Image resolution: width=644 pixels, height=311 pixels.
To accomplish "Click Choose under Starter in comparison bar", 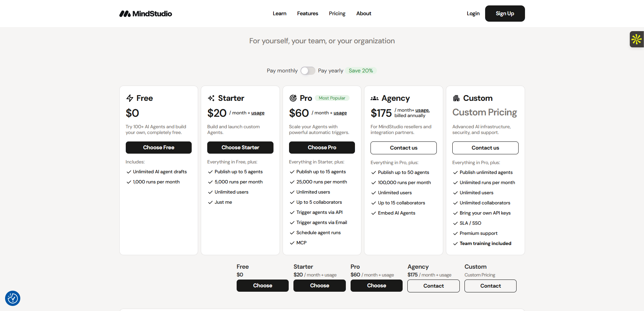I will tap(319, 286).
